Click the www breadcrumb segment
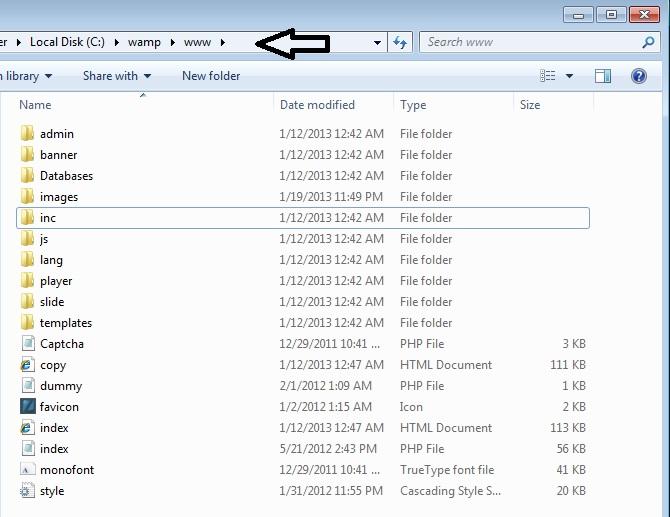670x517 pixels. tap(197, 42)
